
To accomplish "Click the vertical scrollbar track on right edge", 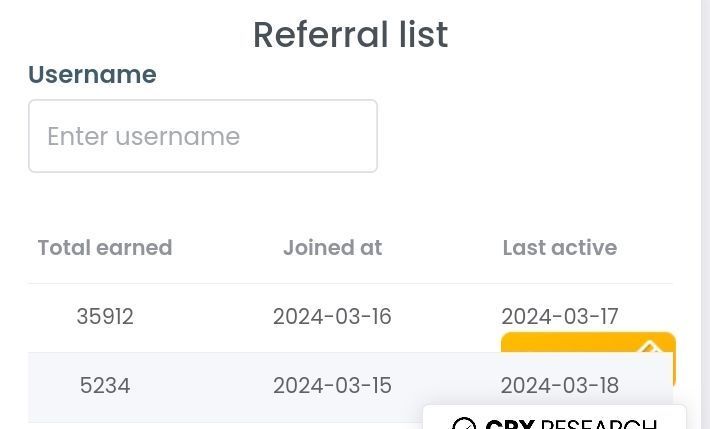I will (x=705, y=214).
